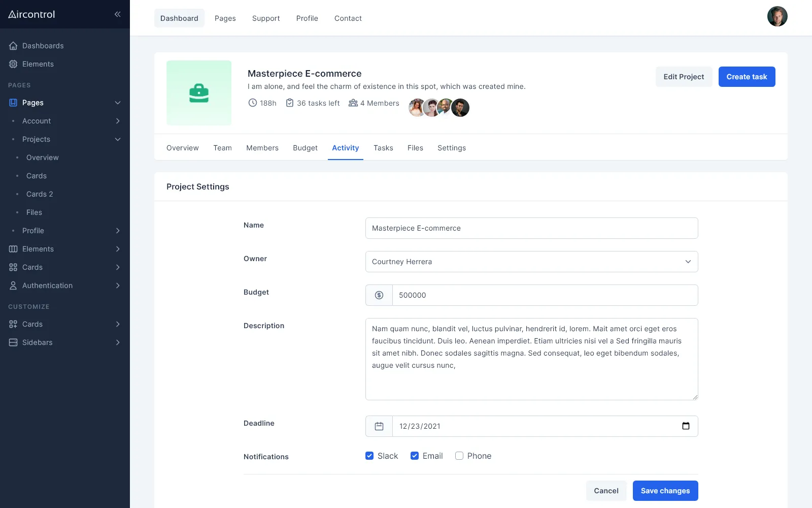Click the Authentication user icon
This screenshot has width=812, height=508.
click(13, 285)
